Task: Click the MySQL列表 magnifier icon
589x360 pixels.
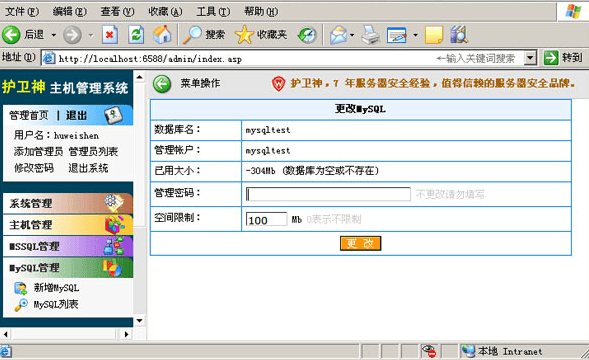Action: point(21,305)
